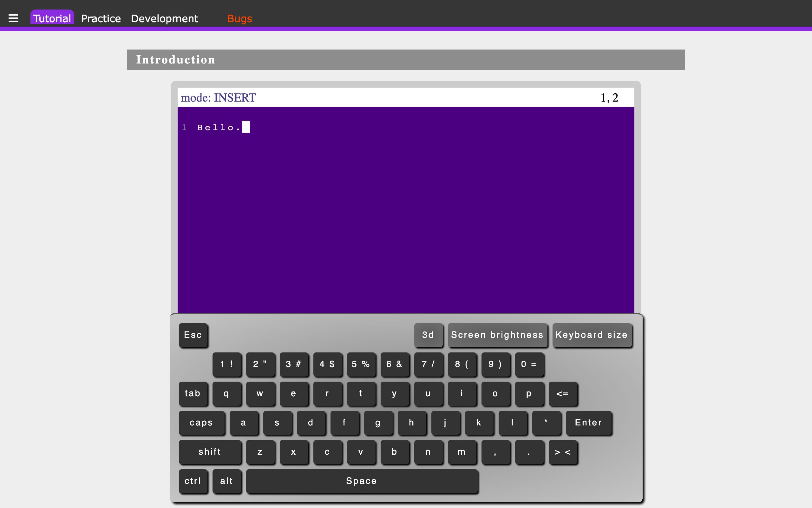
Task: Tap the '1 !' key
Action: tap(227, 364)
